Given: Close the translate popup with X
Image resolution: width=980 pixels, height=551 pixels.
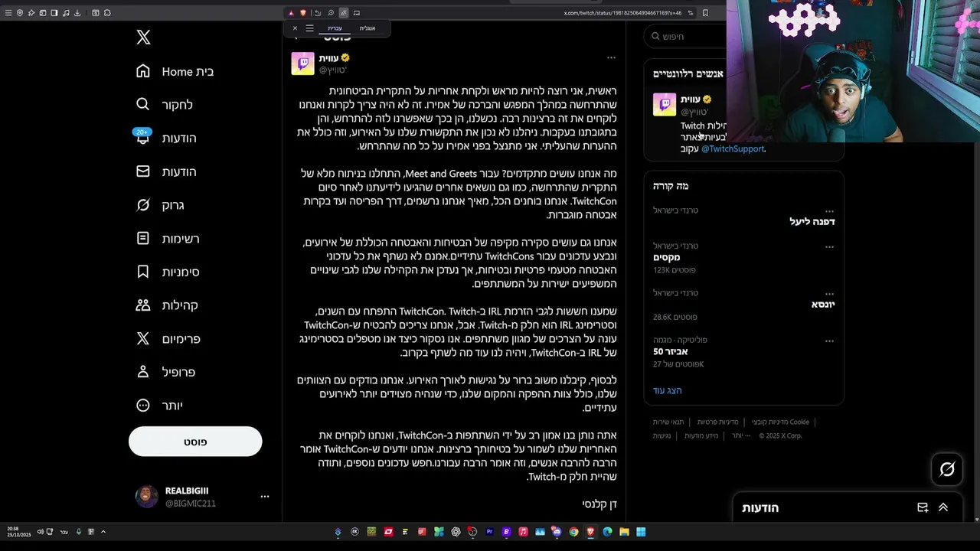Looking at the screenshot, I should pos(295,28).
